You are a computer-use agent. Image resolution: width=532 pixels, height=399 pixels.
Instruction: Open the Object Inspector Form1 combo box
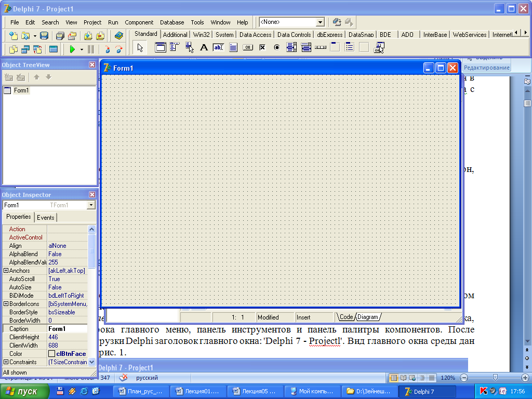click(x=91, y=205)
